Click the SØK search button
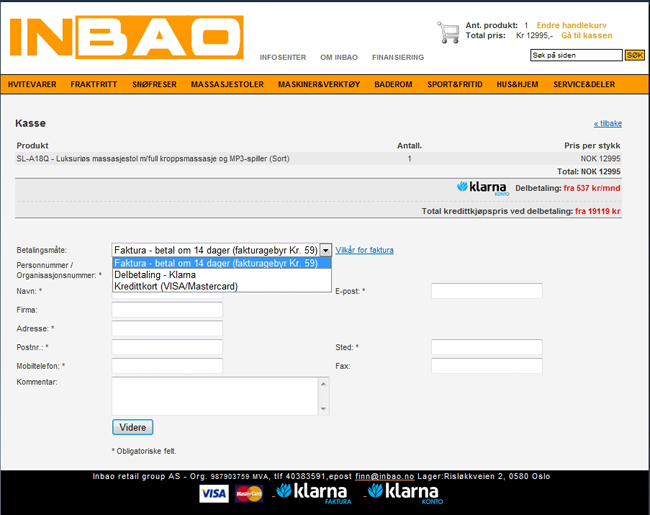Screen dimensions: 650x515 [x=634, y=55]
